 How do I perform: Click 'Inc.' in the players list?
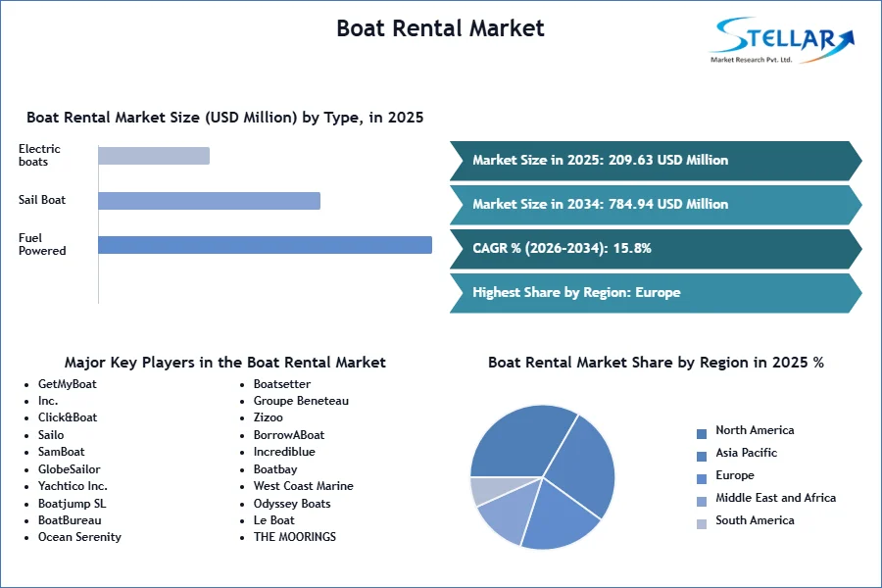tap(48, 401)
